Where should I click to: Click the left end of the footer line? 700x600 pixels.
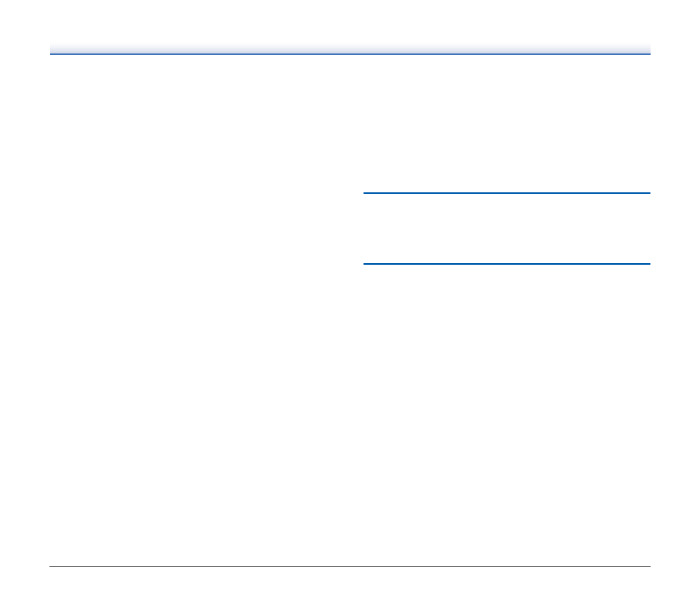(54, 567)
